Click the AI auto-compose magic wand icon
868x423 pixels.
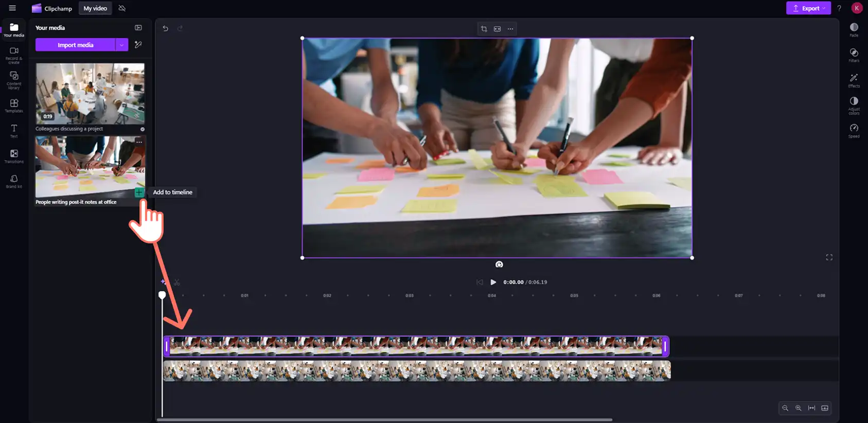point(138,45)
